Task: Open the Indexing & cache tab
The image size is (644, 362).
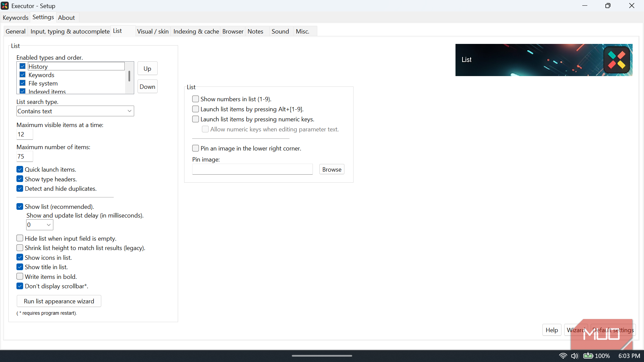Action: point(196,32)
